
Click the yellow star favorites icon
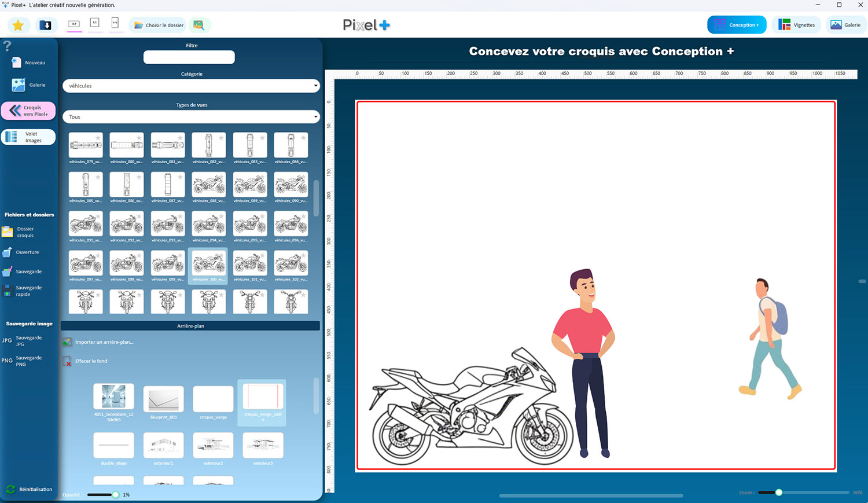[x=18, y=25]
